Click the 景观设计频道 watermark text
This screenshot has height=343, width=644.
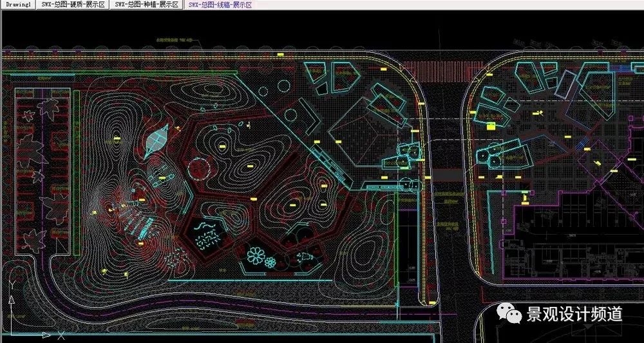(575, 314)
